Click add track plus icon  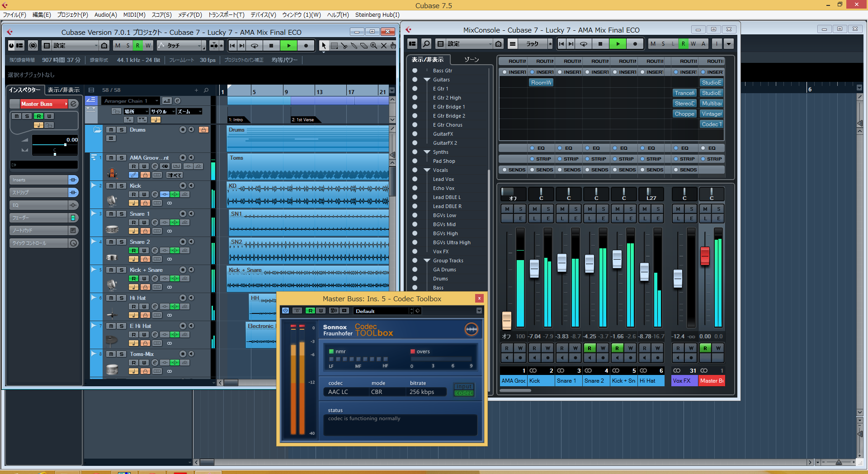point(196,90)
